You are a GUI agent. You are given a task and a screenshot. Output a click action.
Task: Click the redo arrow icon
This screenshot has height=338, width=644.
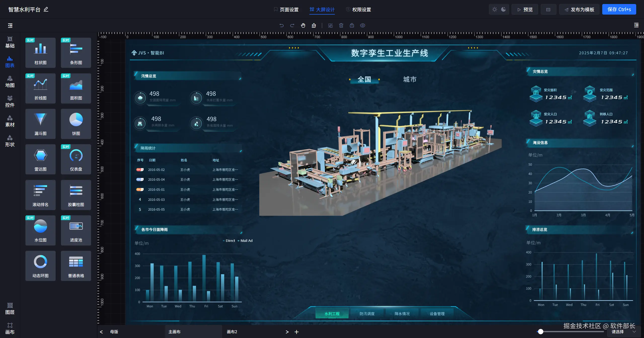[x=292, y=25]
